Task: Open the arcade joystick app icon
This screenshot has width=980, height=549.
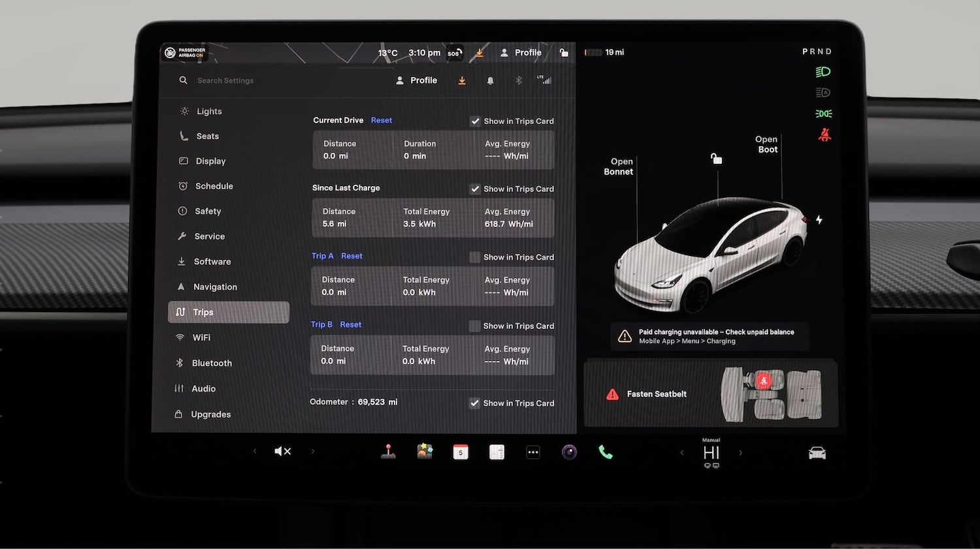Action: click(x=388, y=451)
